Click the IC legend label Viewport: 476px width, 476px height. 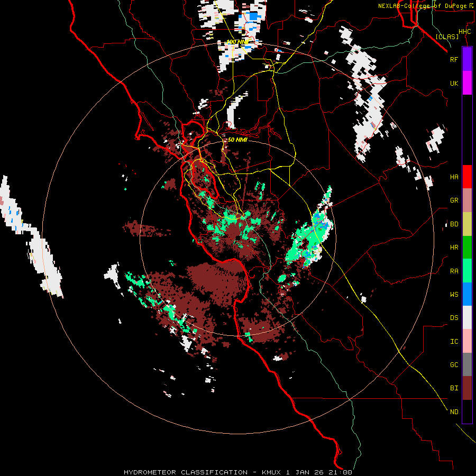(454, 341)
